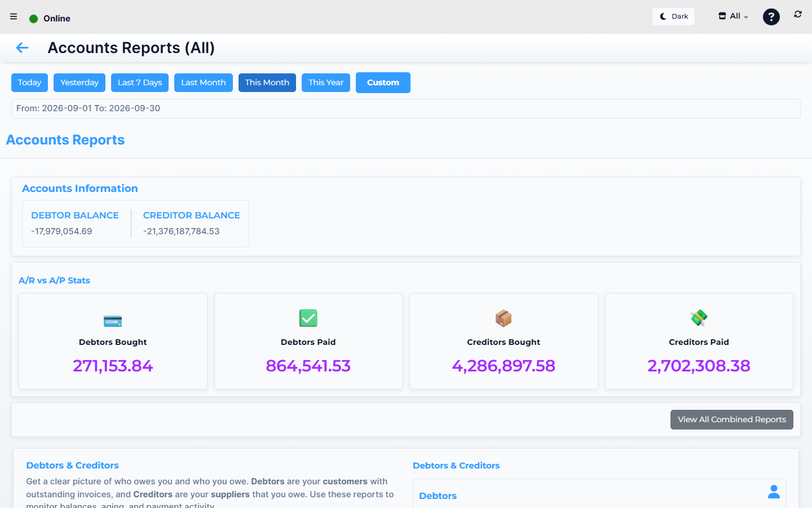Click the DEBTOR BALANCE label
Image resolution: width=812 pixels, height=508 pixels.
75,215
